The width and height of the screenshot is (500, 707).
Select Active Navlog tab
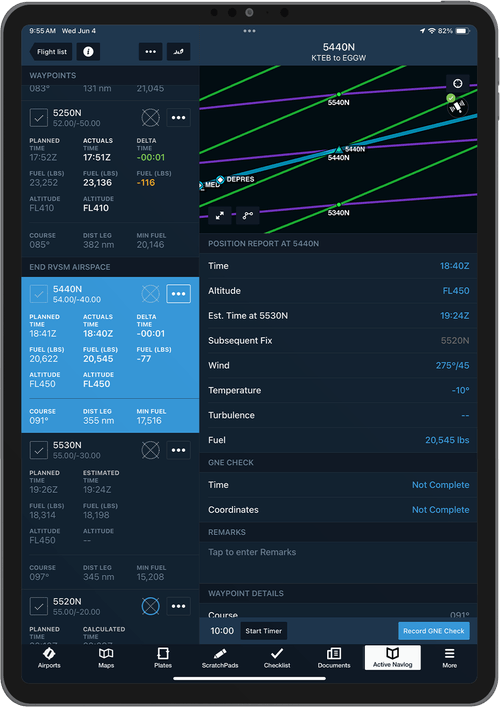tap(393, 658)
